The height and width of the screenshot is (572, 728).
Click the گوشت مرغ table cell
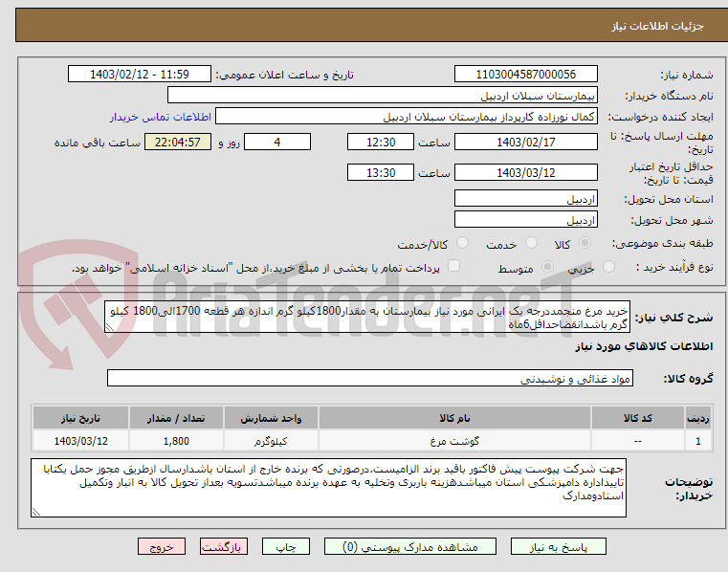pyautogui.click(x=454, y=441)
